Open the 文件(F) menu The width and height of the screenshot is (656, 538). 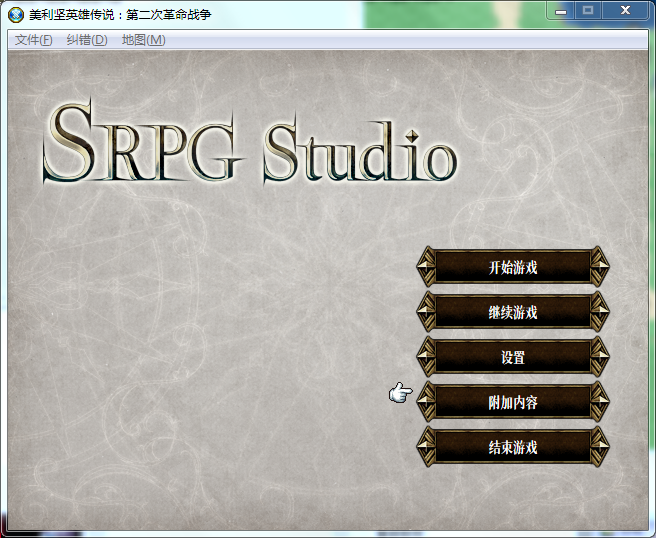coord(33,40)
